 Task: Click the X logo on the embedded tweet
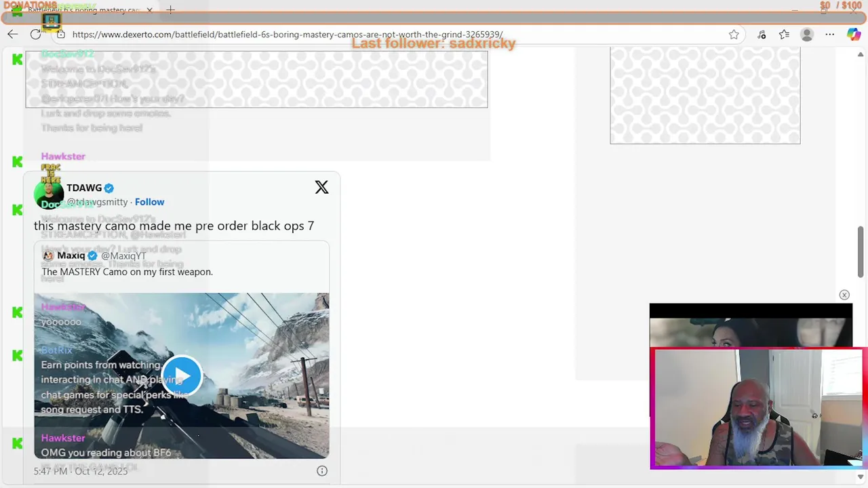321,187
